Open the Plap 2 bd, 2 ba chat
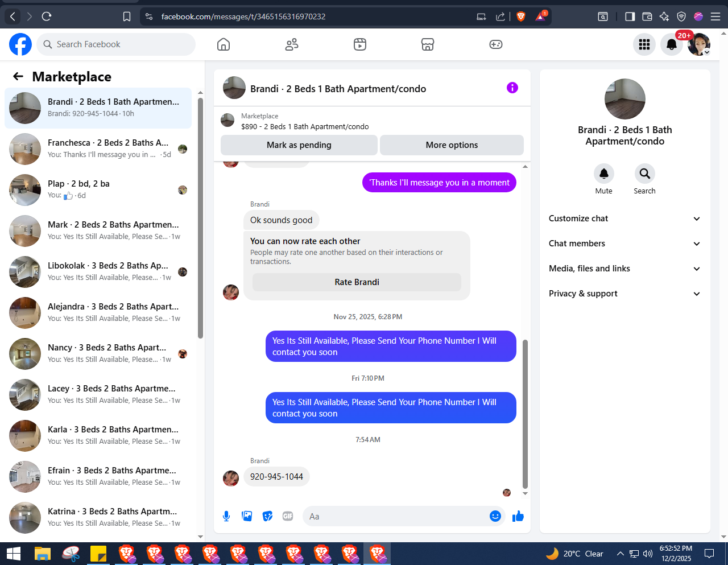728x565 pixels. pos(98,190)
